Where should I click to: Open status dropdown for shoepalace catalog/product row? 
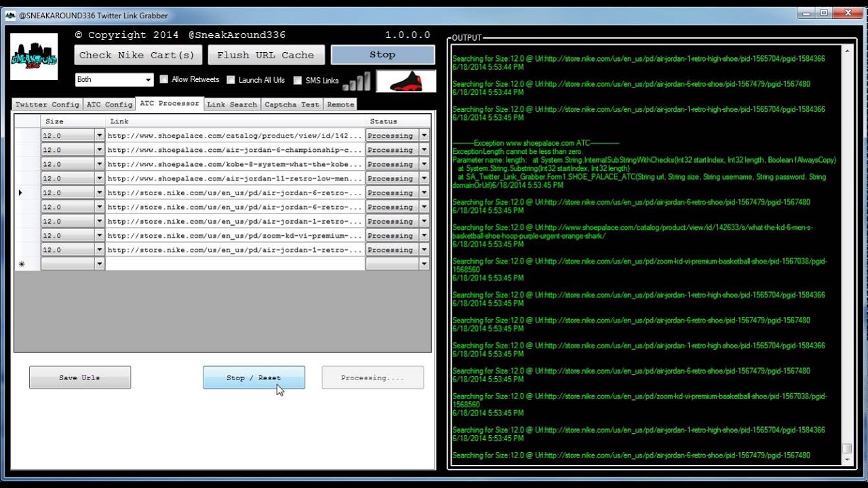coord(425,136)
